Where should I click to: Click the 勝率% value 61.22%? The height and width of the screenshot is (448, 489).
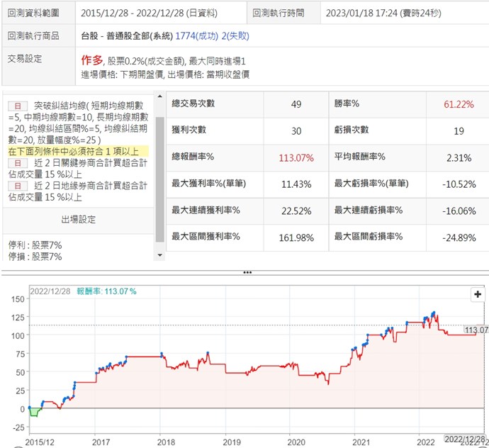[x=459, y=104]
